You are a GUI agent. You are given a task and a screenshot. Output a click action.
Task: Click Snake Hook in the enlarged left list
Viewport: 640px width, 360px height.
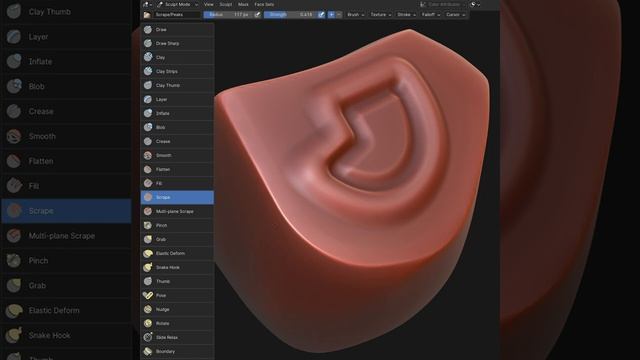point(67,336)
